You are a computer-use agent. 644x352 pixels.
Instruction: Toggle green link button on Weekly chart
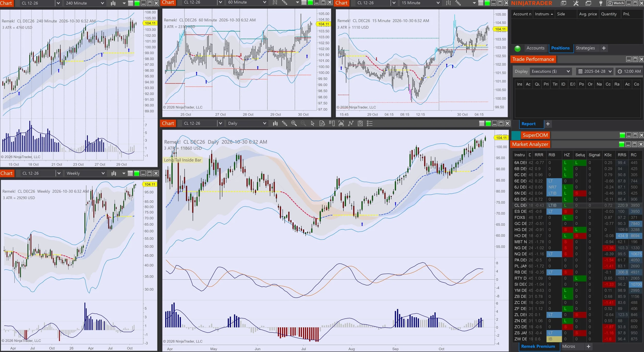pos(137,173)
